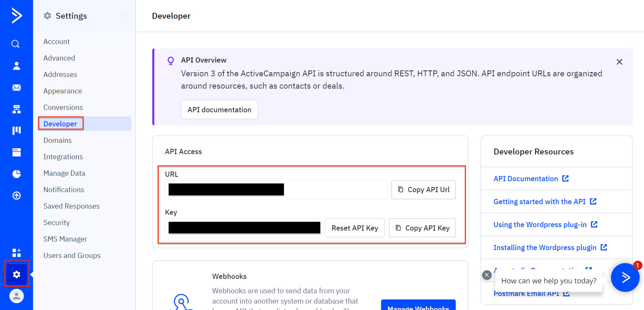Open Saved Responses settings
644x310 pixels.
click(x=71, y=206)
